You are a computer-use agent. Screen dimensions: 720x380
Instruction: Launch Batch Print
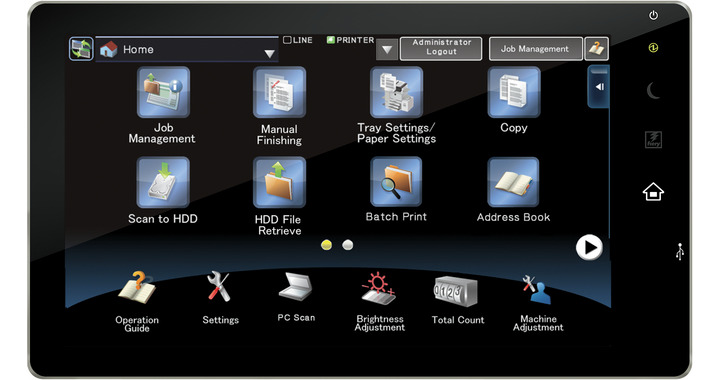point(396,182)
